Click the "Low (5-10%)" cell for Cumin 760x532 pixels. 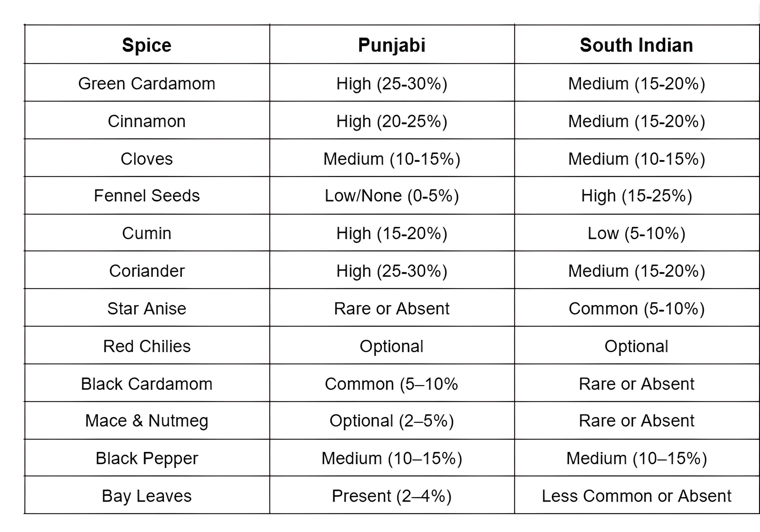[636, 233]
